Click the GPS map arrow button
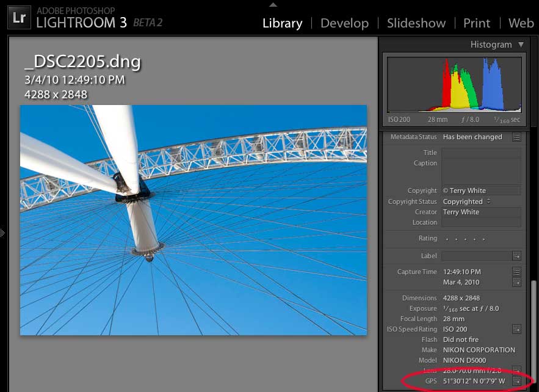 (516, 381)
